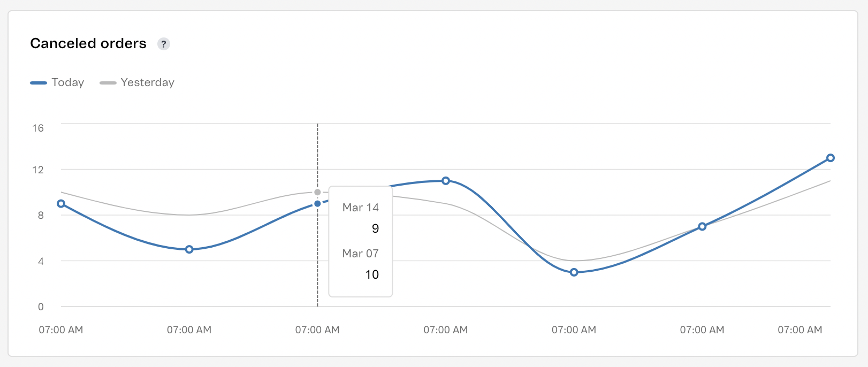Click the Mar 14 tooltip label
This screenshot has height=367, width=868.
pyautogui.click(x=361, y=208)
